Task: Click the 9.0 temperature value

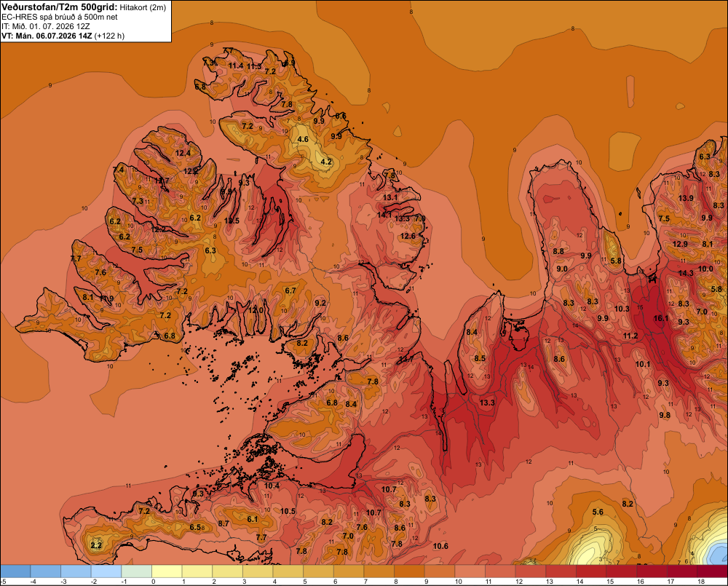Action: click(562, 269)
